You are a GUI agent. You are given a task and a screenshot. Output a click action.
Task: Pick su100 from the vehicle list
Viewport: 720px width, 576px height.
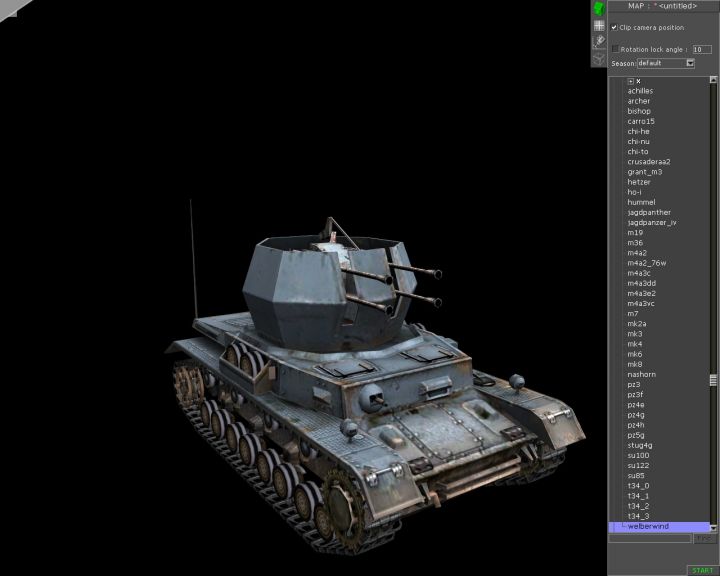click(639, 455)
